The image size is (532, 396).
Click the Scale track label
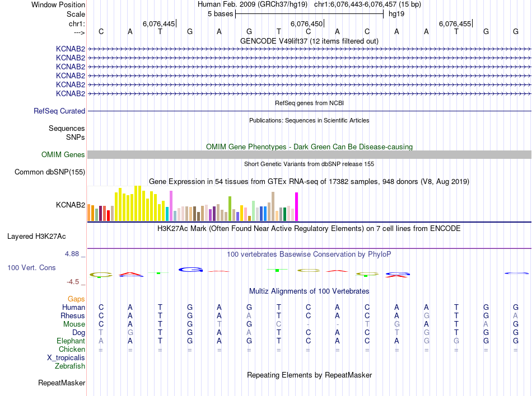coord(76,14)
